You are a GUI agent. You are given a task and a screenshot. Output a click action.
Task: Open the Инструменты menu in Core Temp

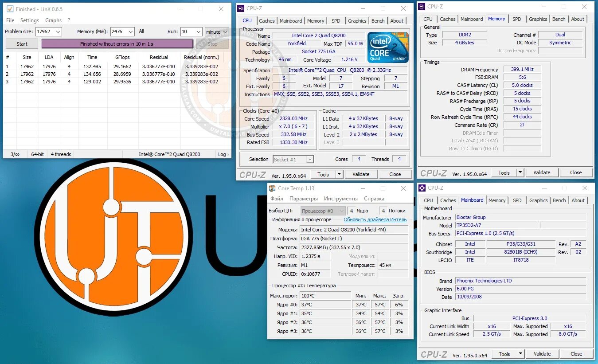tap(340, 199)
